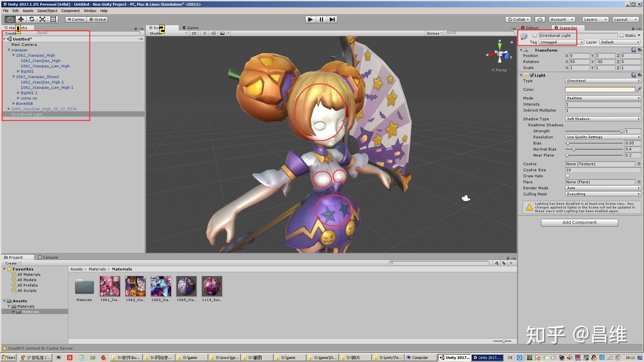Open the Tag dropdown

click(x=561, y=42)
